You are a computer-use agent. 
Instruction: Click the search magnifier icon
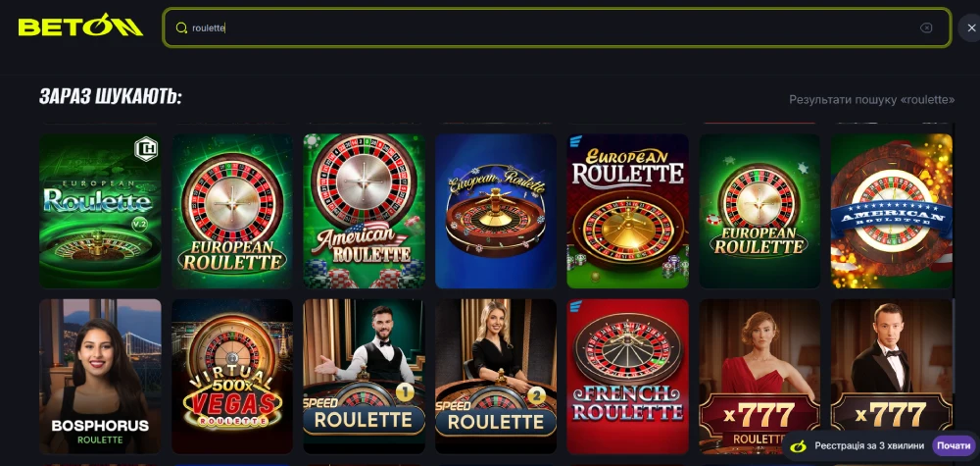181,28
